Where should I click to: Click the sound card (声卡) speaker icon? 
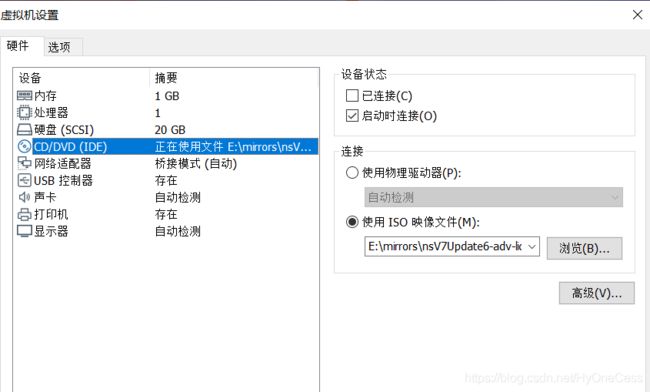24,197
